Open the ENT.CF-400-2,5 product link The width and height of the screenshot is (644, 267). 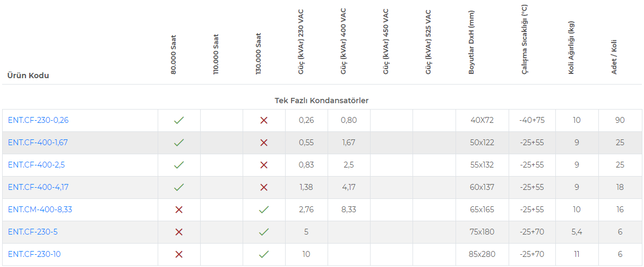(36, 165)
